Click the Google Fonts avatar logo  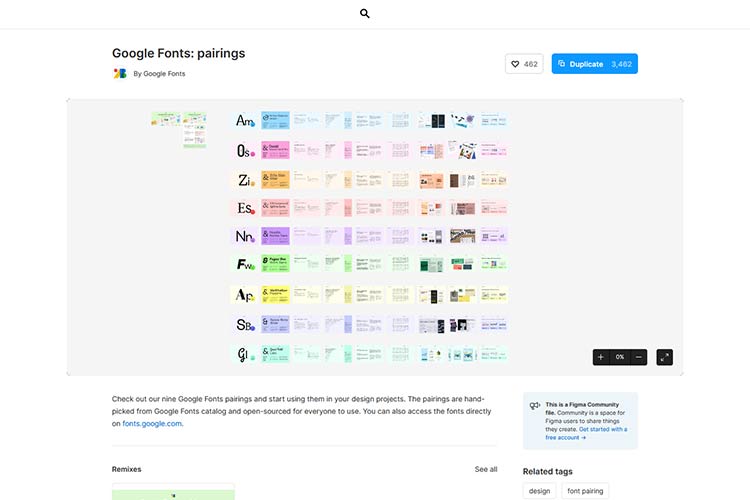click(x=120, y=73)
